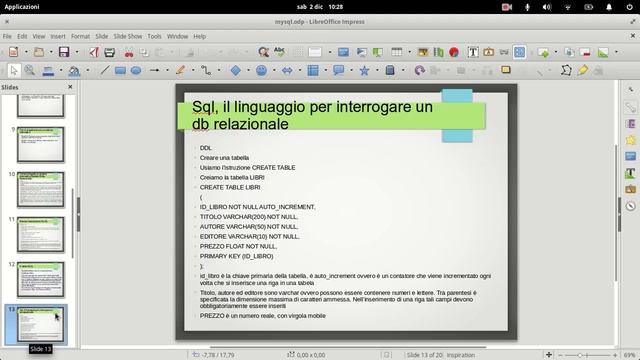
Task: Pick the star shapes tool
Action: 364,70
